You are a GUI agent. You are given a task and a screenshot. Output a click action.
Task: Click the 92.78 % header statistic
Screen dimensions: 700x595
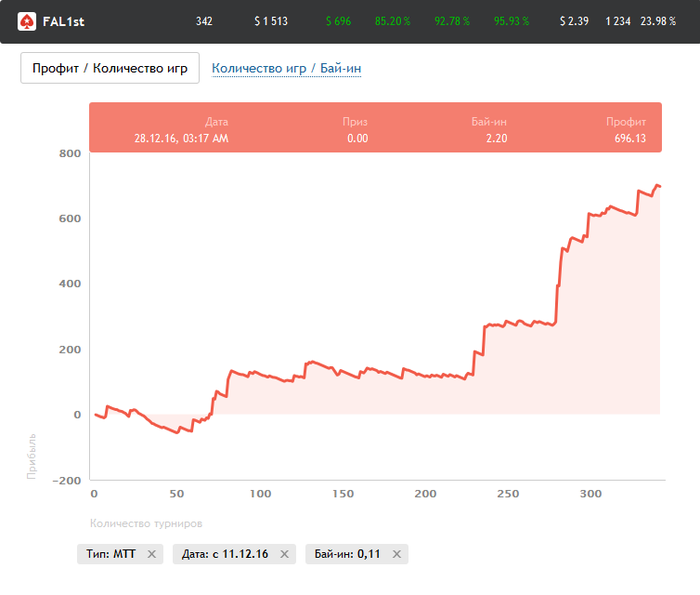pyautogui.click(x=452, y=21)
